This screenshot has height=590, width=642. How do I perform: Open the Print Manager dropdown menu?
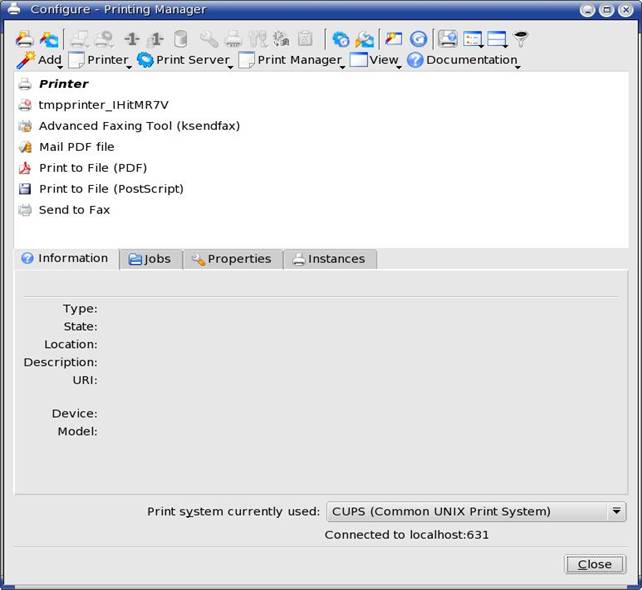(x=290, y=60)
